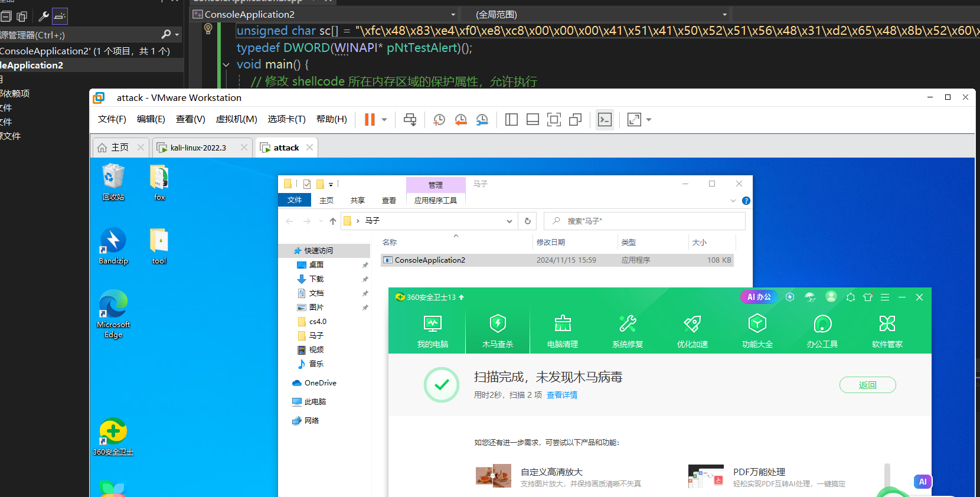Select the 360安全卫士 desktop shortcut
This screenshot has width=980, height=497.
point(113,437)
